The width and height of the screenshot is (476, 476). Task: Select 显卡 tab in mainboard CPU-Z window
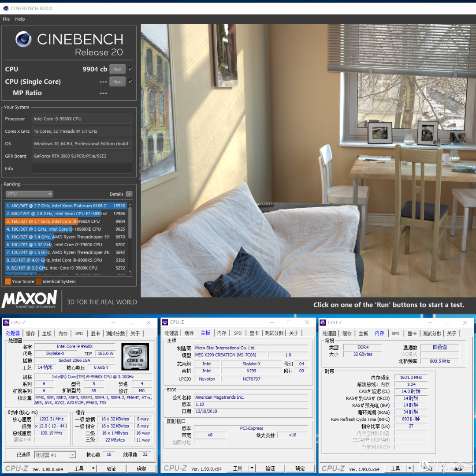(254, 333)
